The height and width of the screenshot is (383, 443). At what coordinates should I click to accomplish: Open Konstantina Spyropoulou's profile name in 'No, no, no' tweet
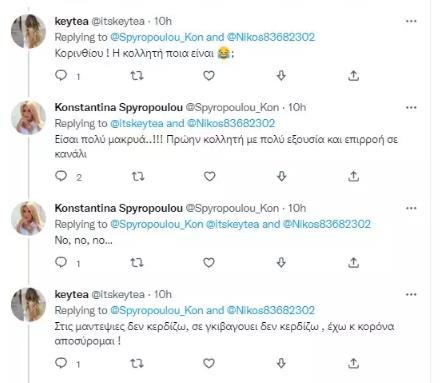tap(119, 208)
